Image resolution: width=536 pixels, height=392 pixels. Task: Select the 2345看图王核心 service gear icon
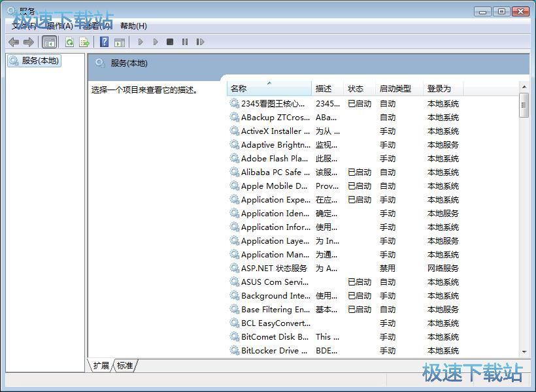click(x=234, y=103)
